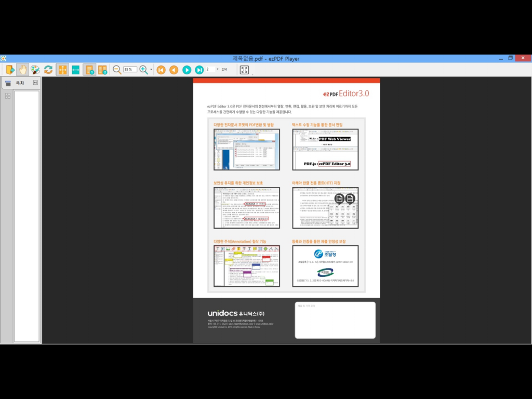Open the thumbnails panel tab

coord(7,96)
